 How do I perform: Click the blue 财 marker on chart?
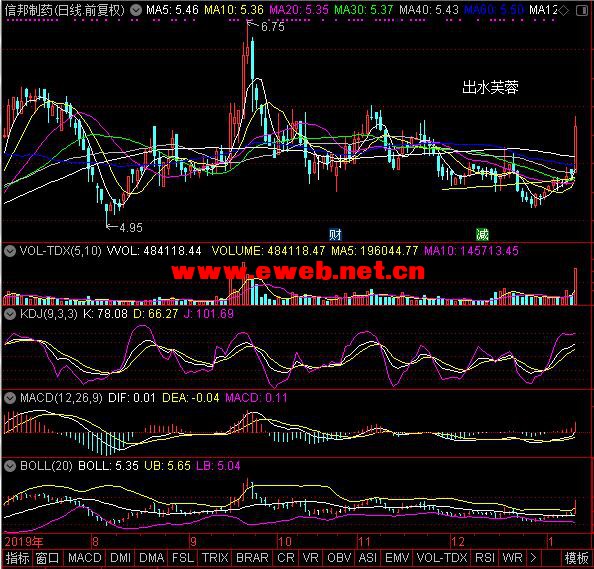(x=335, y=235)
